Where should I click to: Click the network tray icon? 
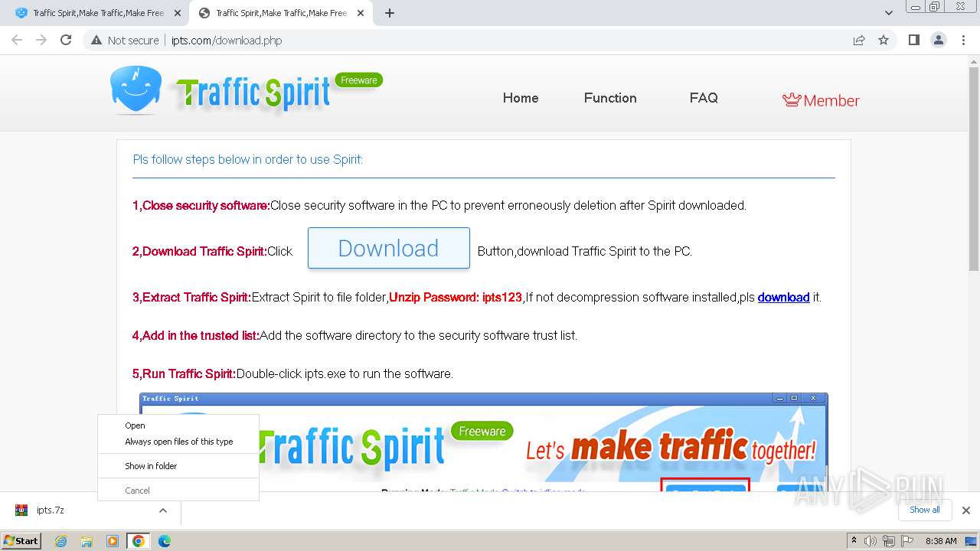pos(889,541)
